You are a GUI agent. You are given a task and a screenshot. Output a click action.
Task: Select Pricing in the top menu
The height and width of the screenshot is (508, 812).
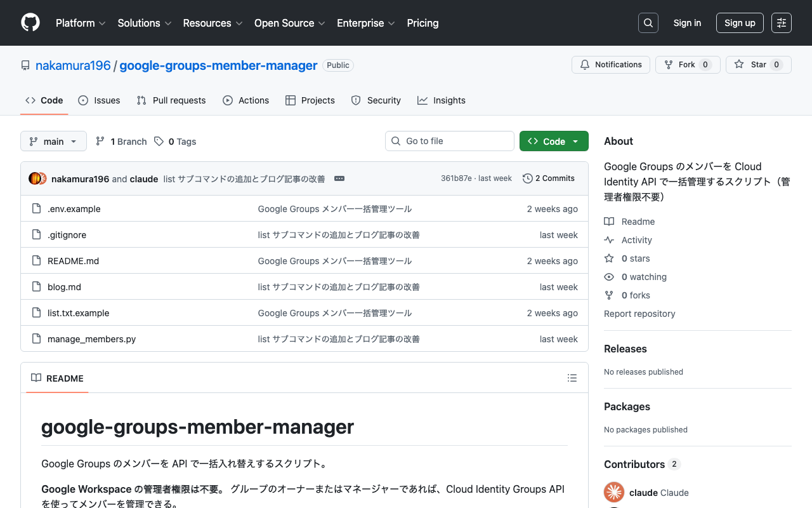click(x=422, y=23)
